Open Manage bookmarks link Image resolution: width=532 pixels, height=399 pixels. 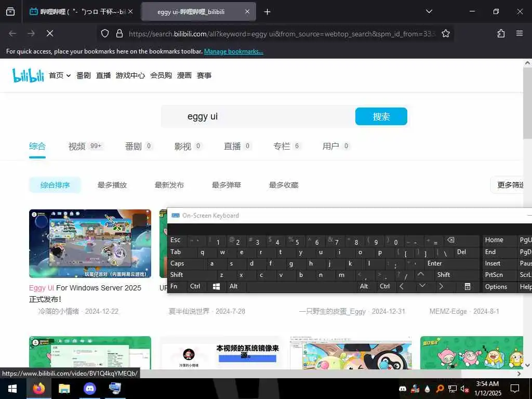233,51
